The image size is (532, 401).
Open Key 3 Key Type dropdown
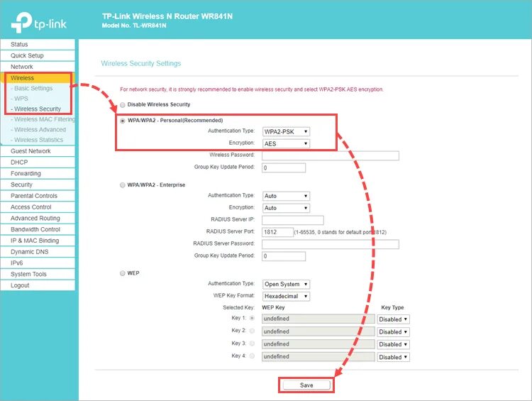click(393, 345)
